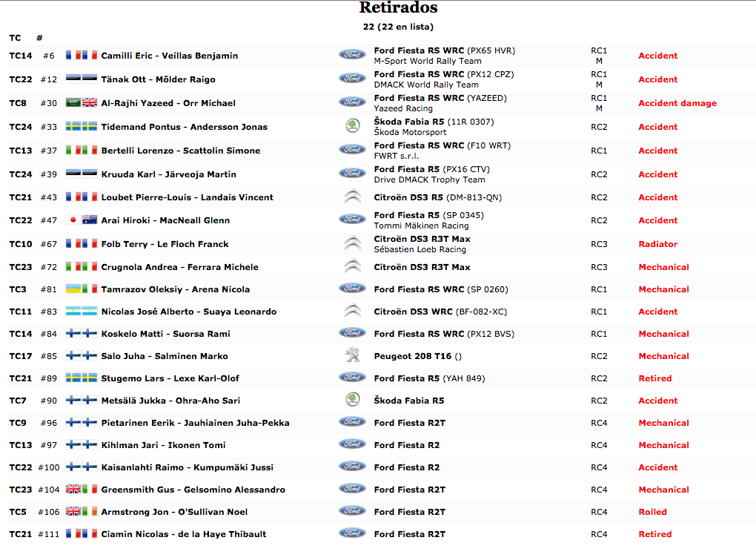756x546 pixels.
Task: Select crew name 'Camilli Eric - Veillas Benjamin'
Action: (169, 56)
